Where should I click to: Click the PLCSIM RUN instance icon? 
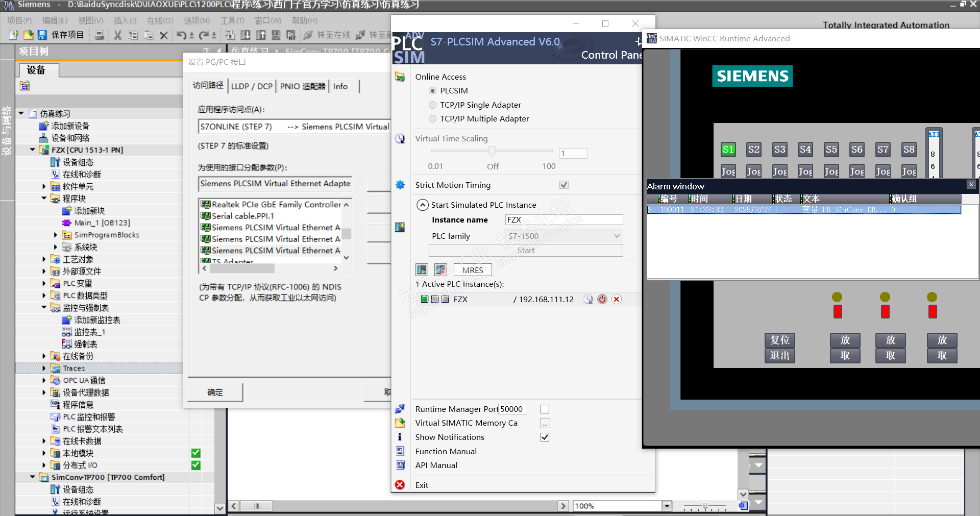[x=422, y=269]
